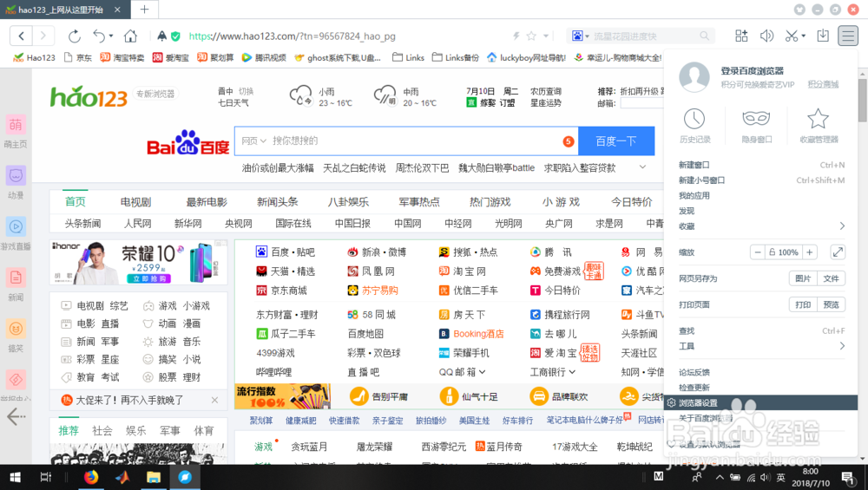Open 隐身窗口 incognito mask icon
The image size is (868, 490).
pyautogui.click(x=756, y=118)
